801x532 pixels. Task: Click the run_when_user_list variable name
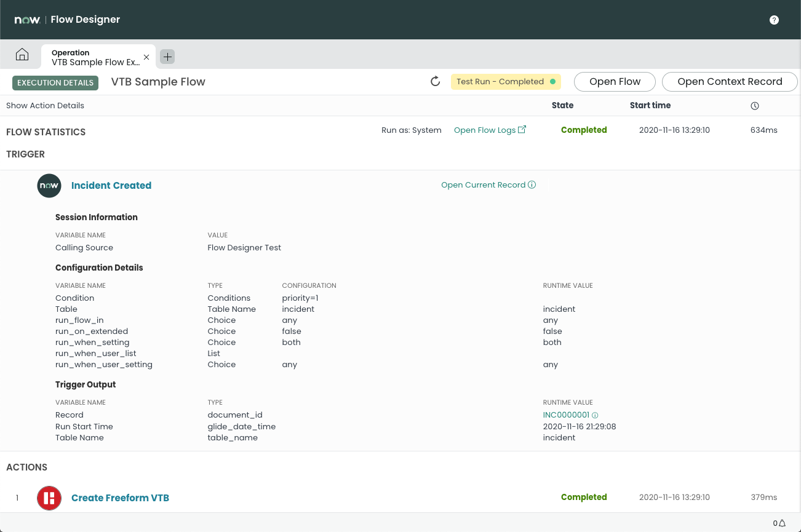[x=96, y=354]
